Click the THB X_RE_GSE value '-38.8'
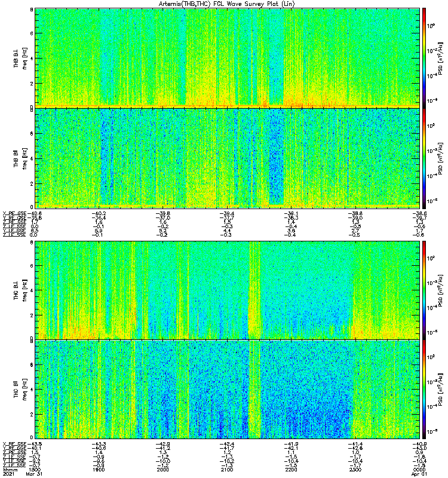This screenshot has width=448, height=478. pos(355,213)
